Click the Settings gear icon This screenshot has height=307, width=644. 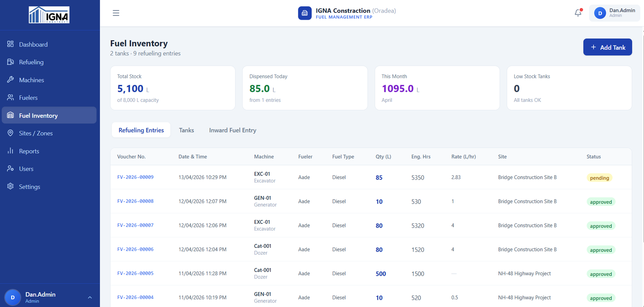pos(10,186)
